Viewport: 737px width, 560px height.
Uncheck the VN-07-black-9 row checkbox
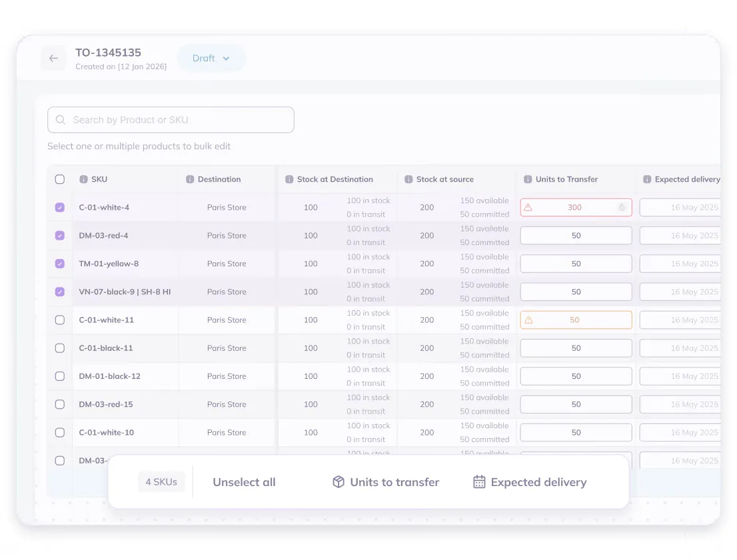click(x=60, y=292)
